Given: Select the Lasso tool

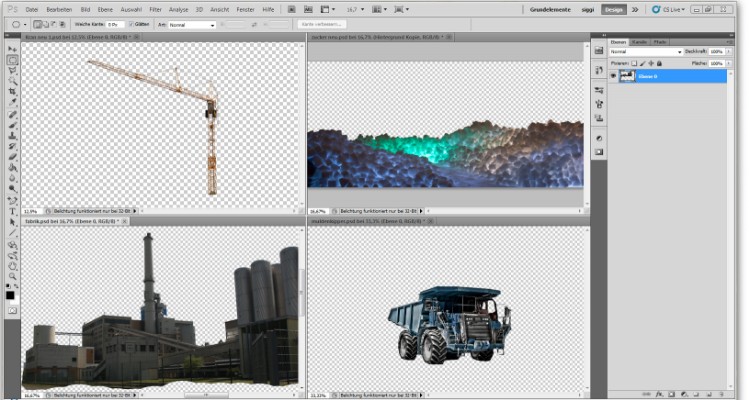Looking at the screenshot, I should coord(12,71).
